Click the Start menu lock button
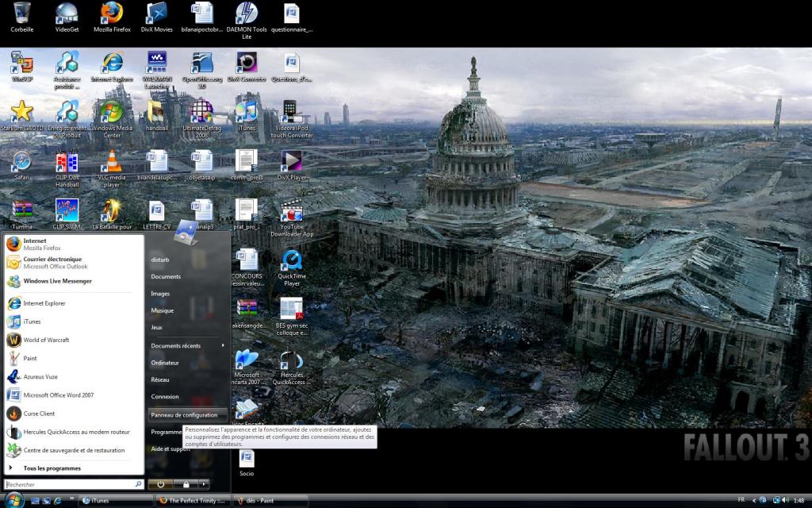The height and width of the screenshot is (508, 812). (186, 484)
